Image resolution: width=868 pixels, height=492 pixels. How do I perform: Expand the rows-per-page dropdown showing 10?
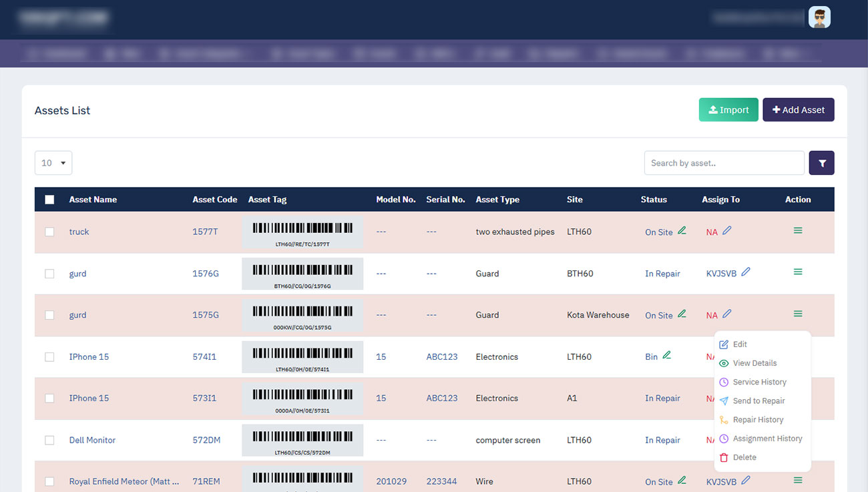point(53,163)
